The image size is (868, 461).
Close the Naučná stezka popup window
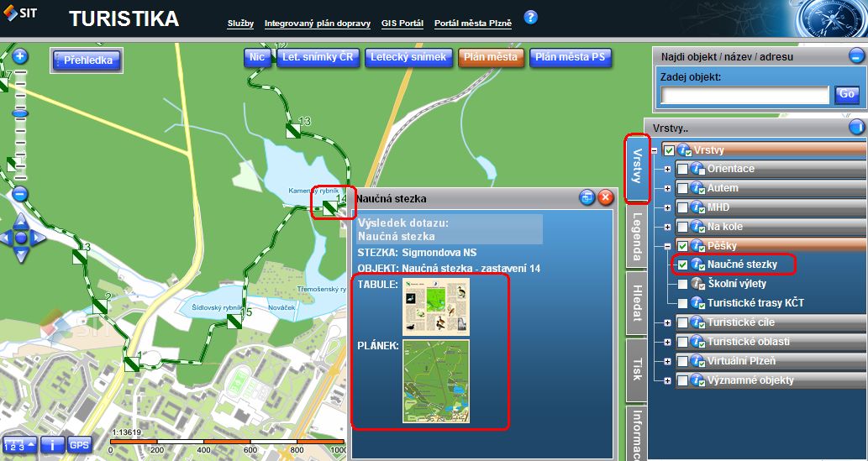(x=606, y=198)
